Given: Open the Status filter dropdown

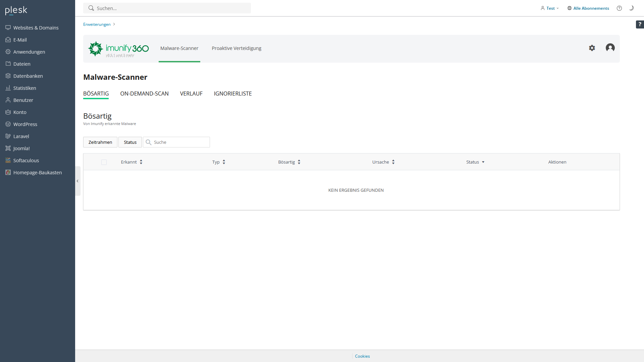Looking at the screenshot, I should click(x=130, y=142).
